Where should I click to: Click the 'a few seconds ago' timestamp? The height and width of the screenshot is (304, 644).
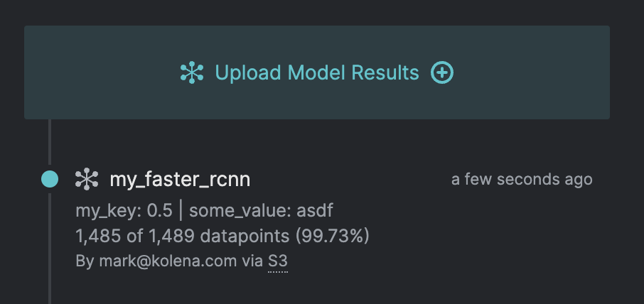[522, 180]
